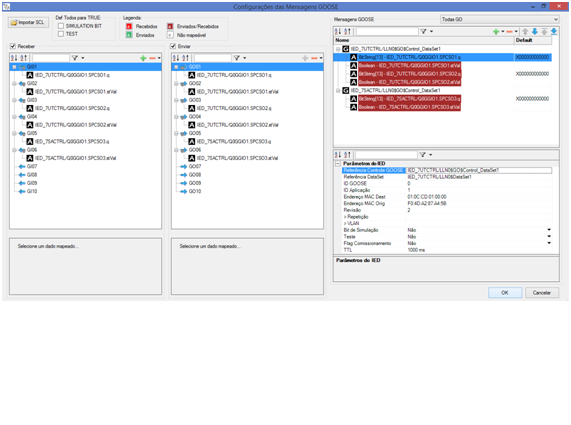This screenshot has height=425, width=571.
Task: Add a GOOSE message with green plus
Action: pyautogui.click(x=496, y=32)
